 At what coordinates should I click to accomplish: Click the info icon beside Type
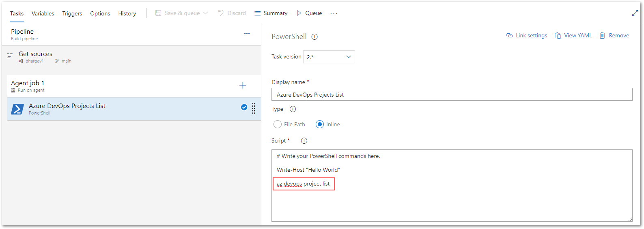(293, 109)
